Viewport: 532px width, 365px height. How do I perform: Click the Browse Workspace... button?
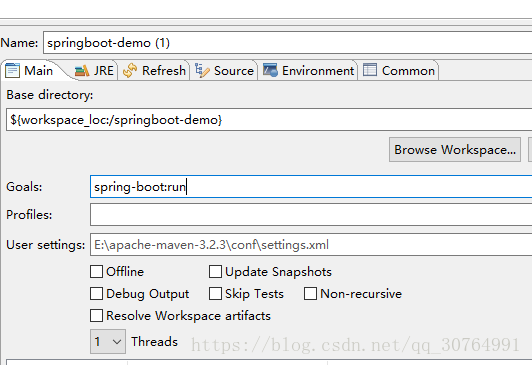[x=455, y=150]
